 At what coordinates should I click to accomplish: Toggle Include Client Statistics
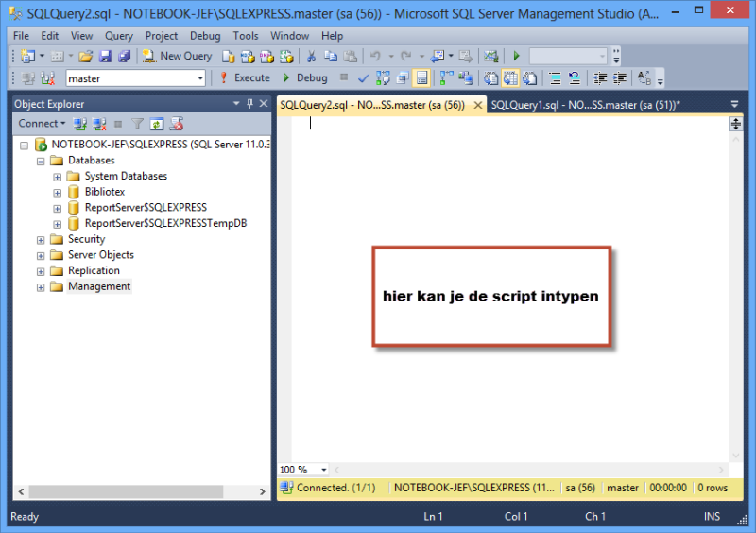click(466, 78)
